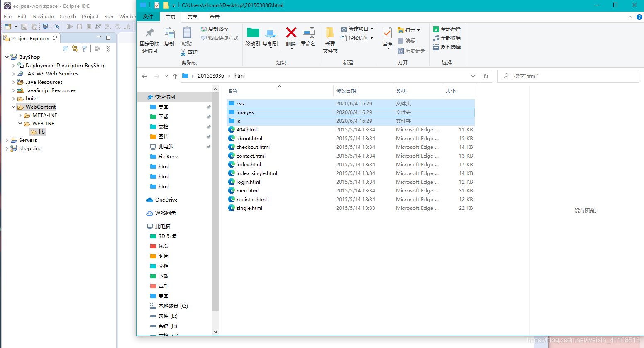Open Eclipse's Run menu
The width and height of the screenshot is (644, 348).
109,17
